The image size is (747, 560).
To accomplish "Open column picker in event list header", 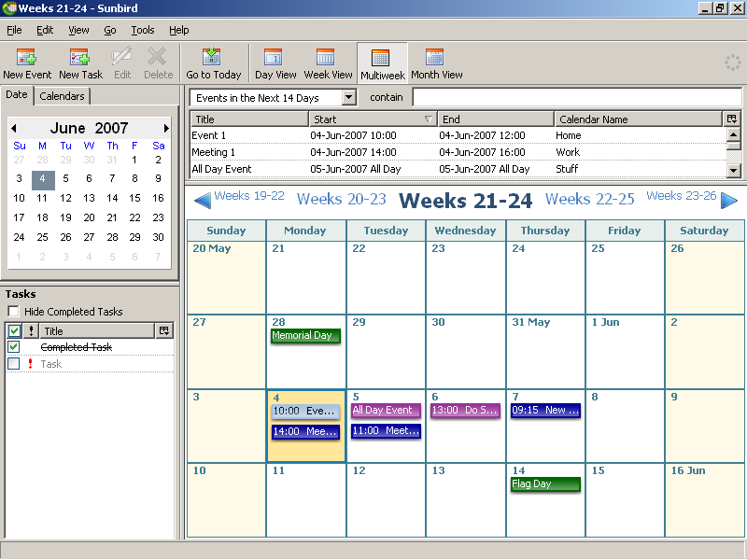I will [x=731, y=119].
